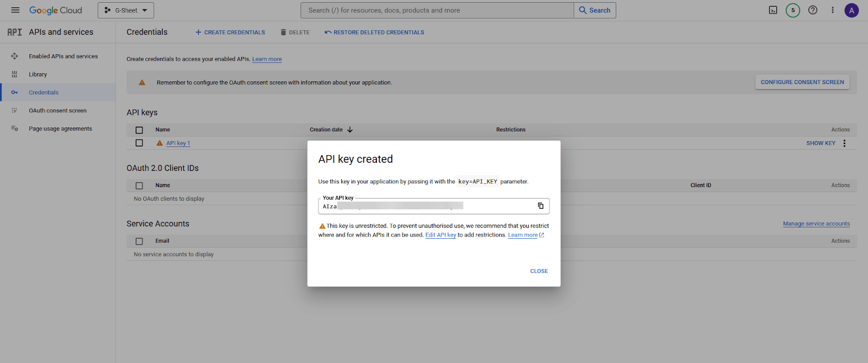Select the API key 1 checkbox
The image size is (868, 363).
[139, 143]
